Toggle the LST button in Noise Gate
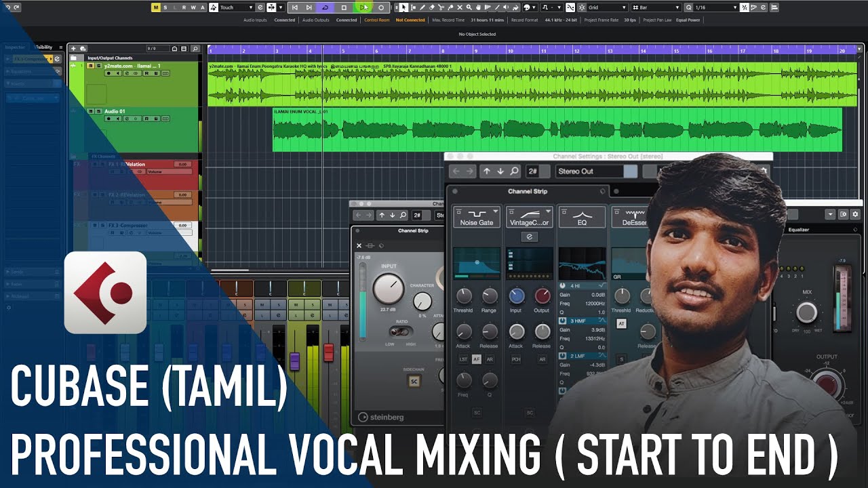 [463, 359]
